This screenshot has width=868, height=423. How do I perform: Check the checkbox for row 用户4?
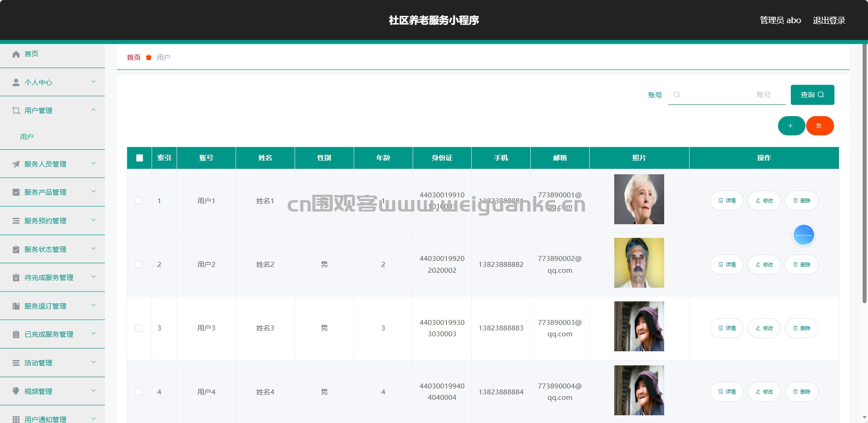(x=139, y=392)
